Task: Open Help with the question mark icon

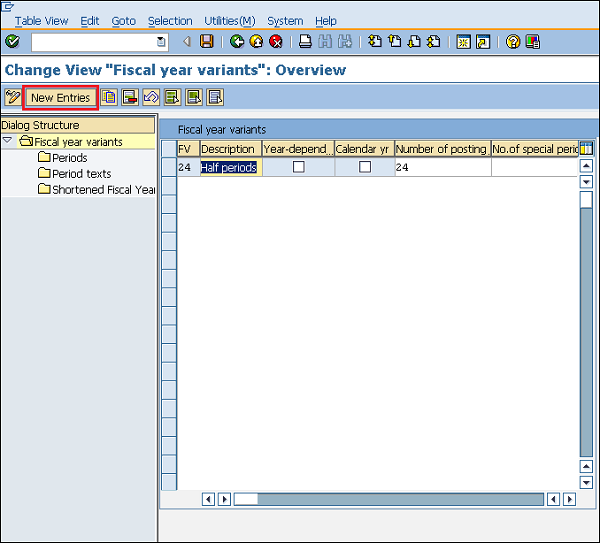Action: click(x=513, y=42)
